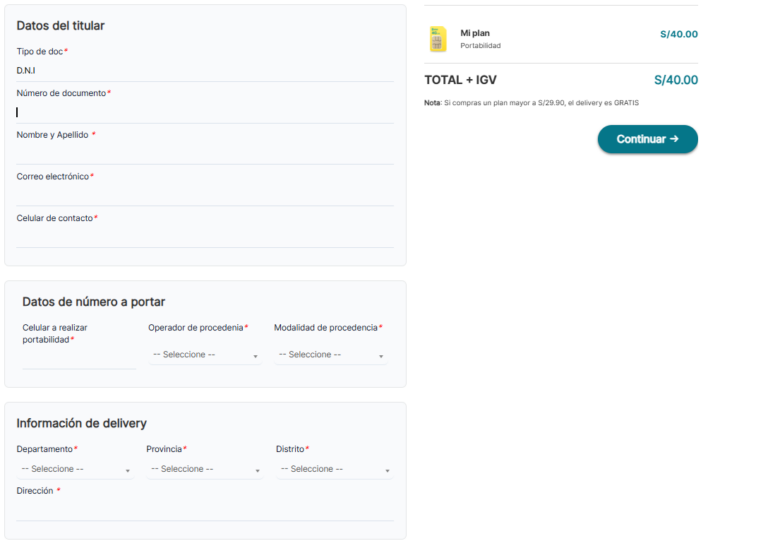Click the delivery GRATIS note text

[x=531, y=103]
